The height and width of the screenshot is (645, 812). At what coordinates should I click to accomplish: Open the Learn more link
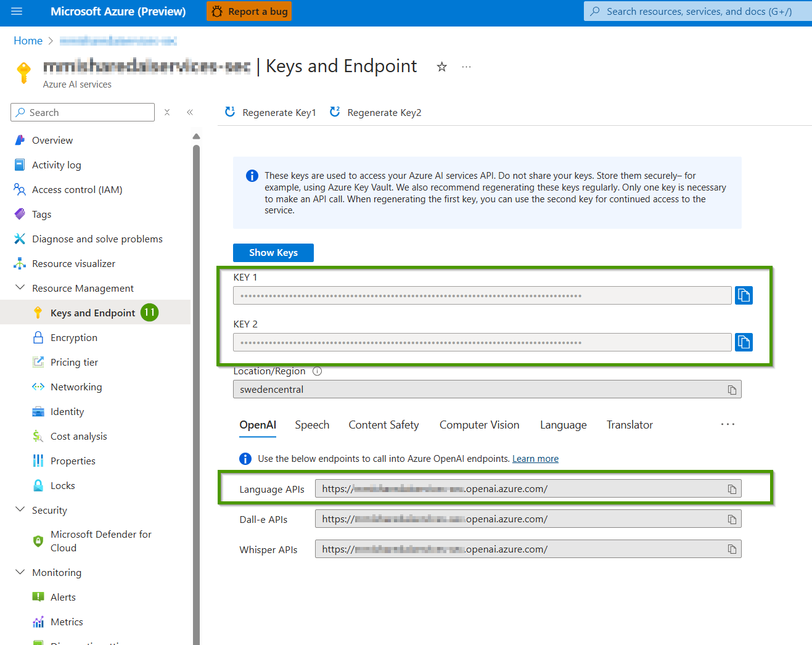535,459
